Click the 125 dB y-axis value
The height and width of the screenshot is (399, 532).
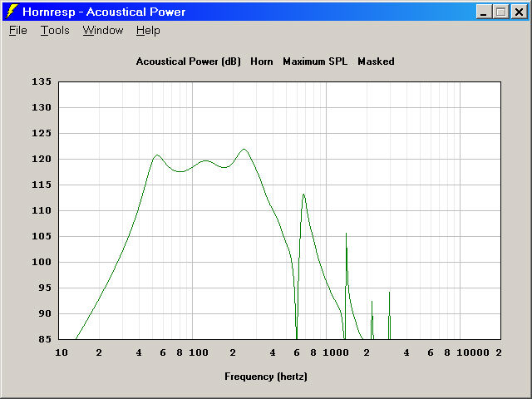pos(42,133)
